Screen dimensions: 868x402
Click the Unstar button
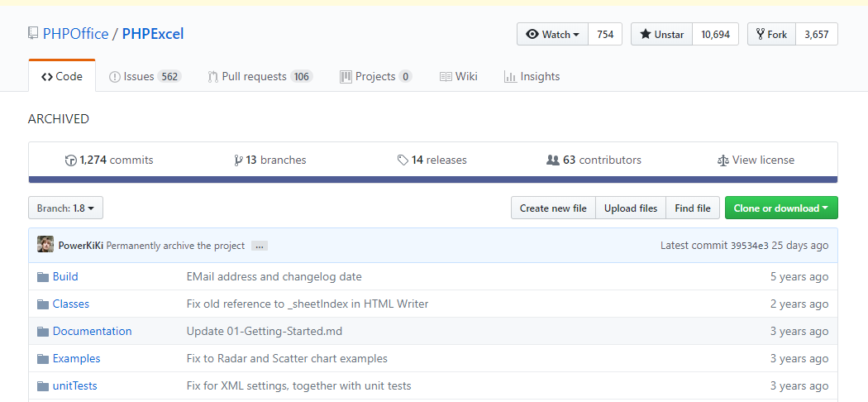(x=662, y=34)
